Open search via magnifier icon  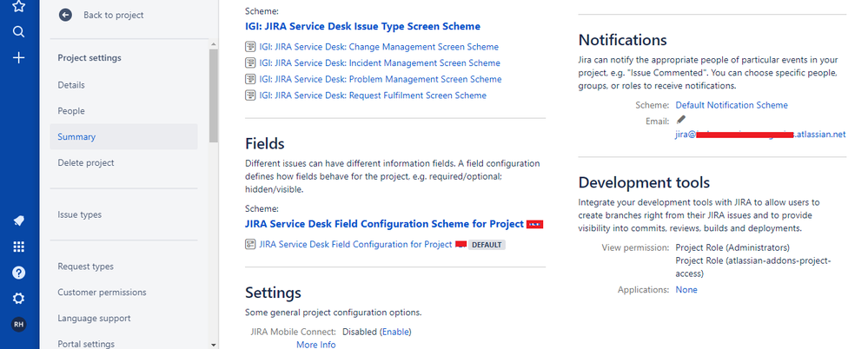[18, 31]
